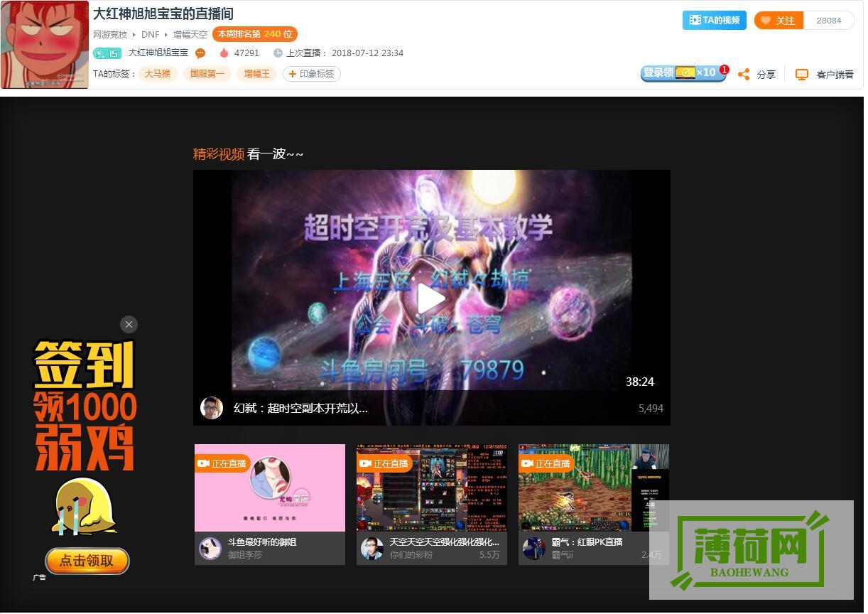Viewport: 868px width, 614px height.
Task: Click the crying chick mascot
Action: coord(85,506)
